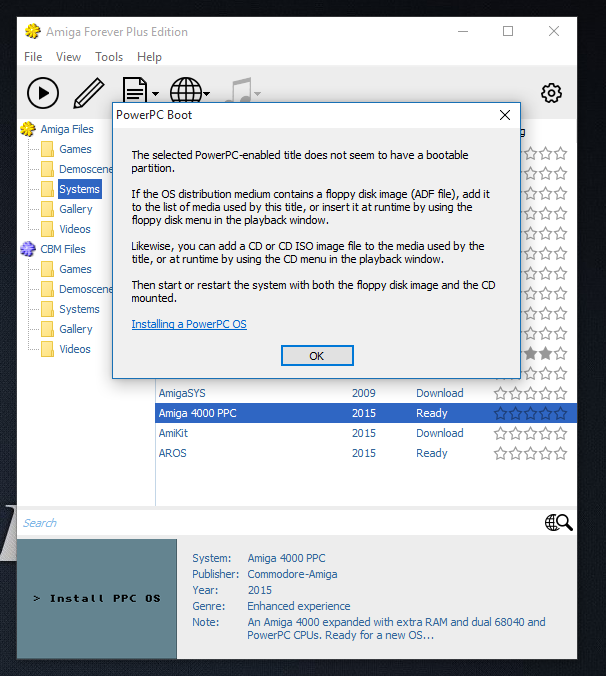
Task: Click the Search input field
Action: click(280, 523)
